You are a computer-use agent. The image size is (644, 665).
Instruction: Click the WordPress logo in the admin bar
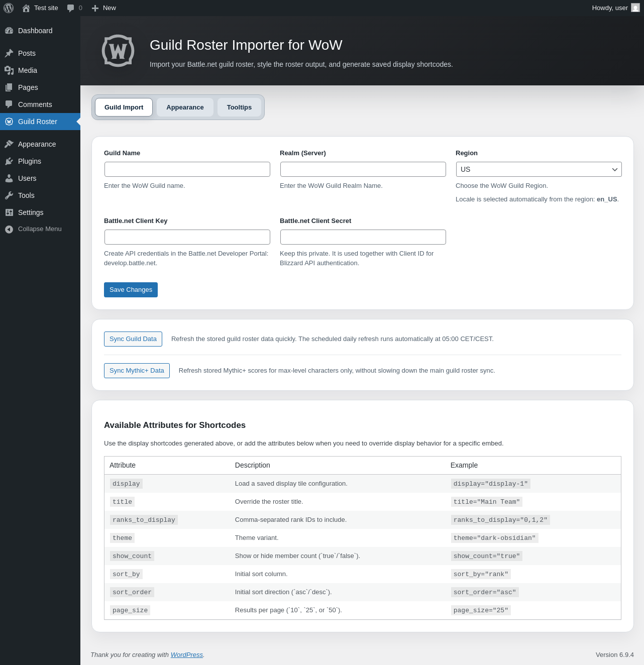9,8
